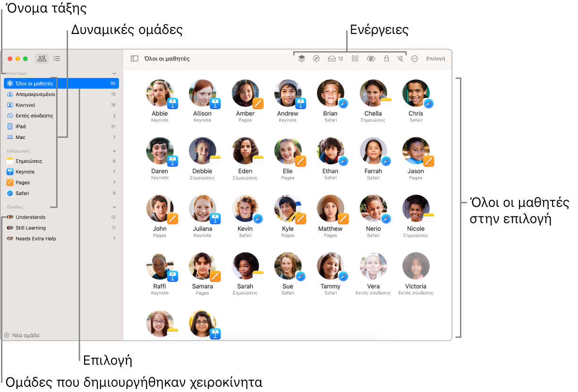Select student Juliana's avatar
Image resolution: width=578 pixels, height=392 pixels.
203,209
